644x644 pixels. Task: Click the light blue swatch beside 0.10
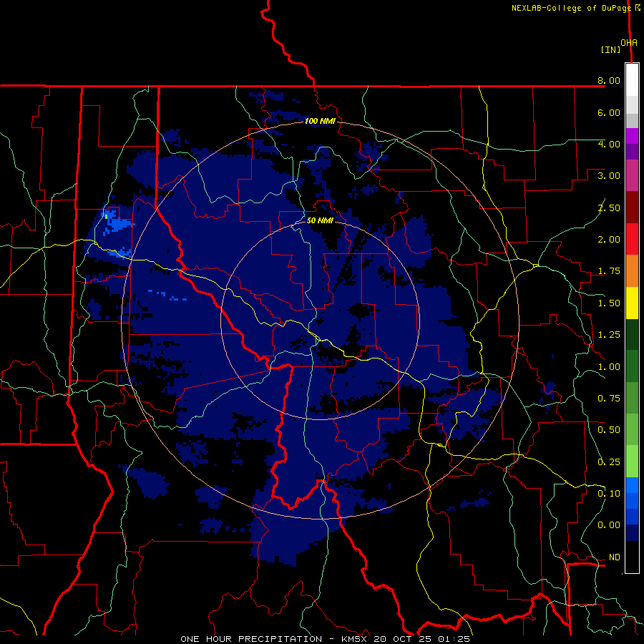tap(632, 485)
